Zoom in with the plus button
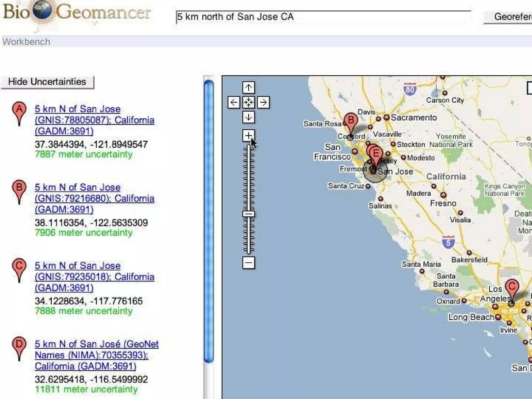 coord(248,136)
